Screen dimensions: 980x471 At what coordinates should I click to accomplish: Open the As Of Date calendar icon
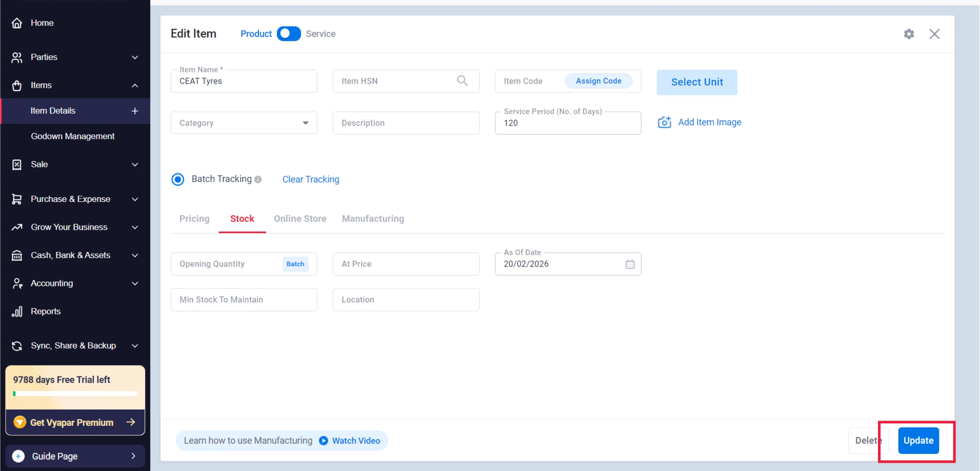point(630,264)
